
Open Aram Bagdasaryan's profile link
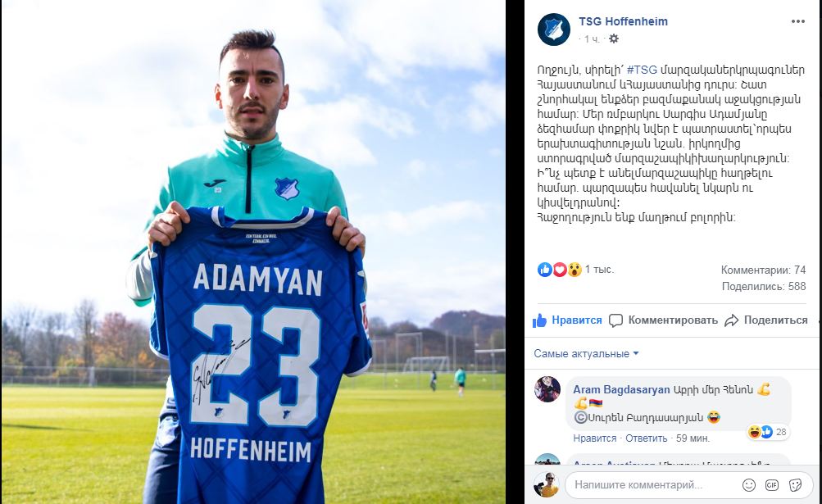(621, 389)
